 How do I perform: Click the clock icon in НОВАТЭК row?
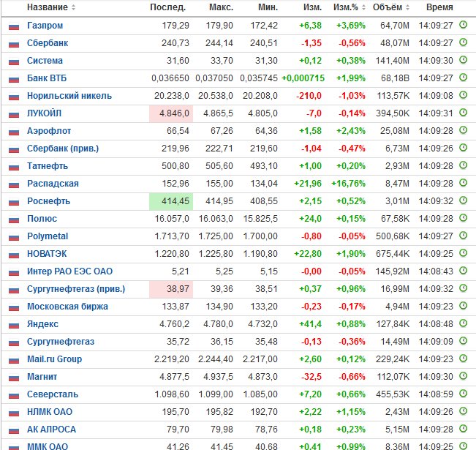(464, 252)
